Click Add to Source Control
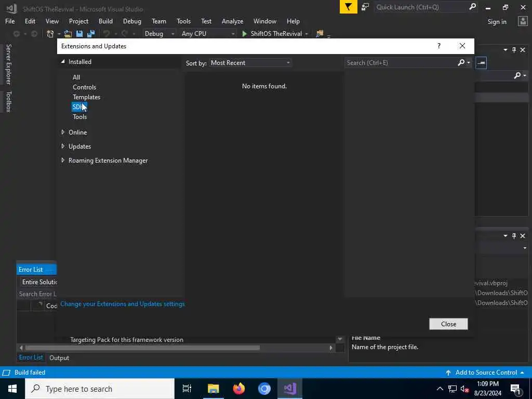532x399 pixels. coord(486,372)
